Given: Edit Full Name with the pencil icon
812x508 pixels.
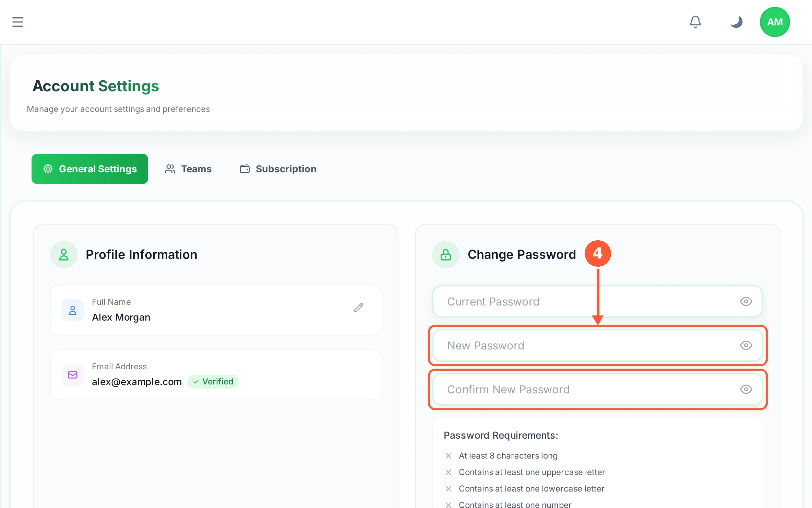Looking at the screenshot, I should pos(359,308).
